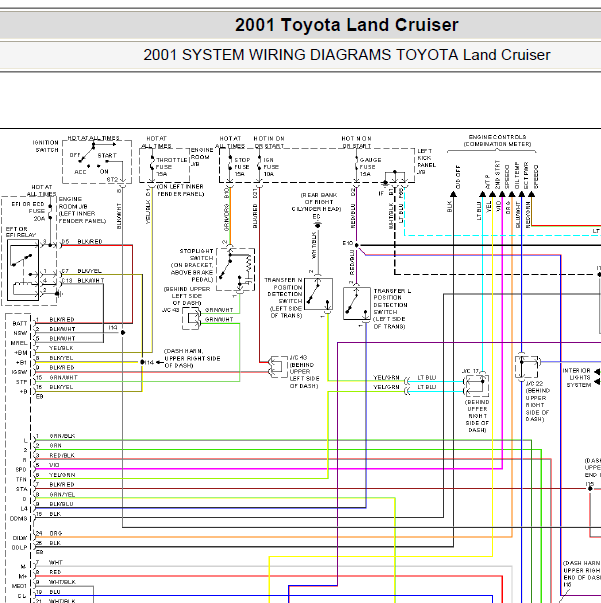This screenshot has width=601, height=603.
Task: Click the "GRN/YEL" wire label at pin D
Action: click(x=62, y=494)
